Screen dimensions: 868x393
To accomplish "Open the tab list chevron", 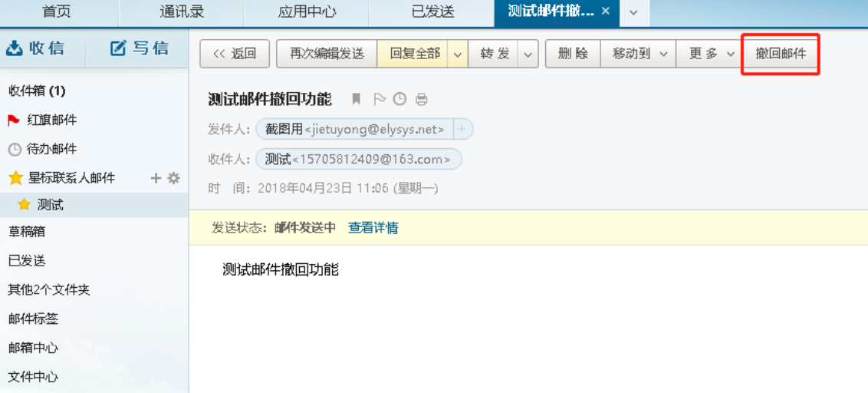I will [x=633, y=12].
